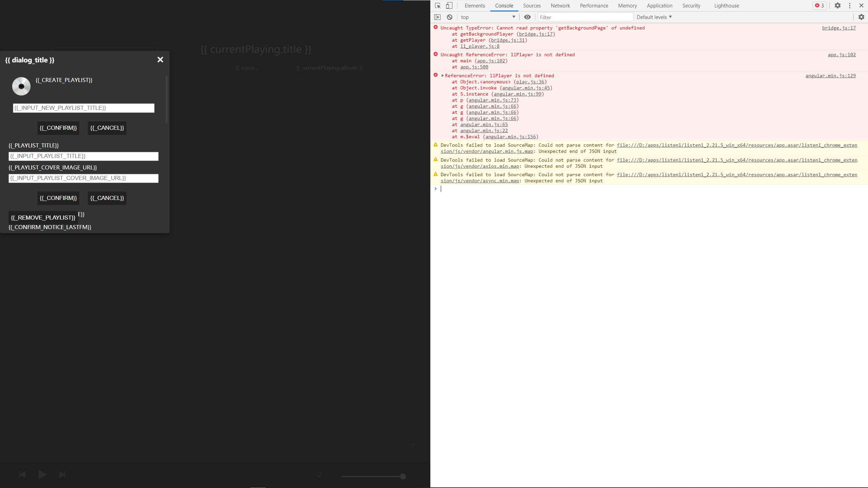This screenshot has height=488, width=868.
Task: Expand the ReferenceError l1Player stack triangle
Action: point(442,76)
